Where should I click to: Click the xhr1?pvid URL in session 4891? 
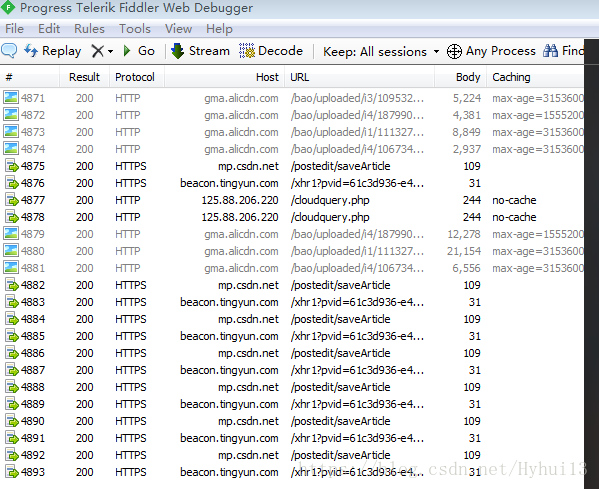[x=357, y=438]
